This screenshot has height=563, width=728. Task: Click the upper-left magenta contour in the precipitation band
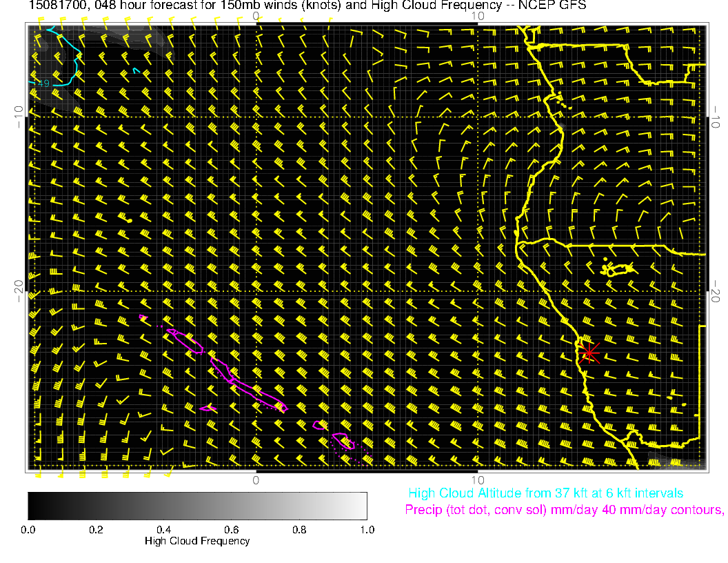[185, 341]
